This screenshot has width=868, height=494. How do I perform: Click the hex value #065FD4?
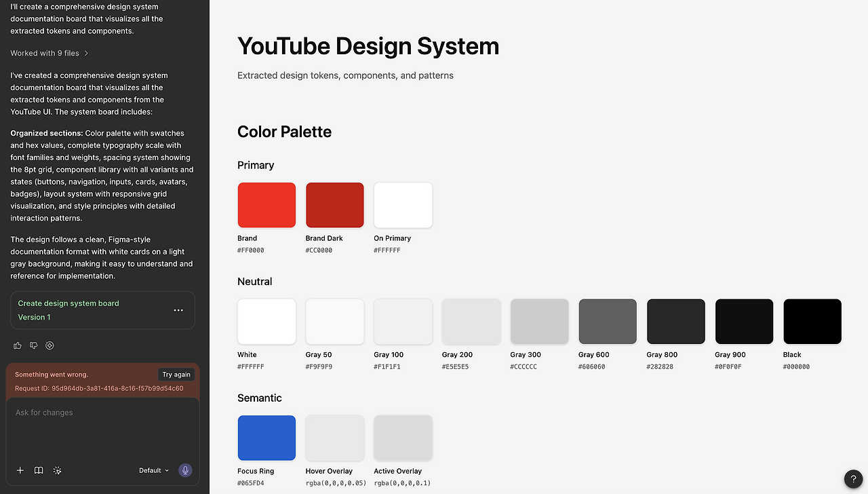click(x=251, y=483)
